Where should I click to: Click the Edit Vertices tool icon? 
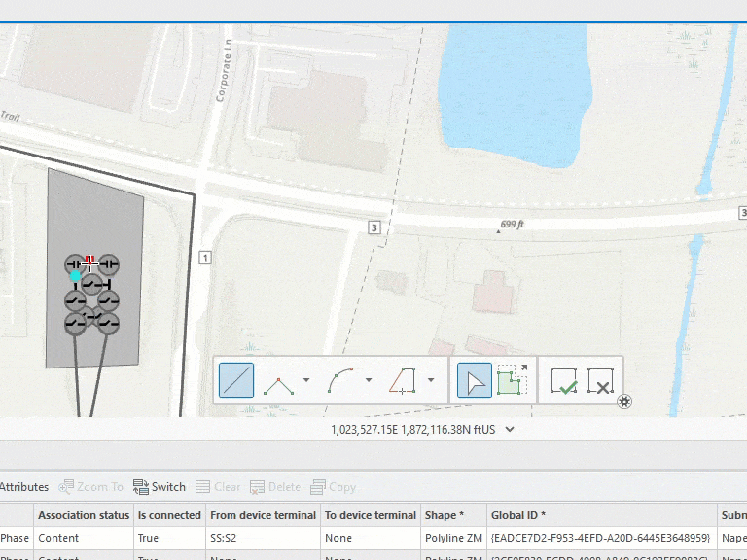point(513,379)
